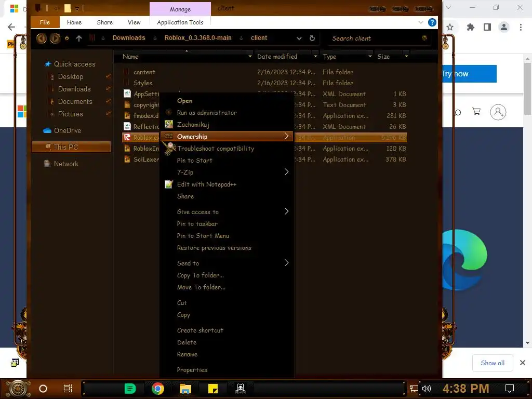Bookmark page with Chrome star icon

tap(450, 27)
